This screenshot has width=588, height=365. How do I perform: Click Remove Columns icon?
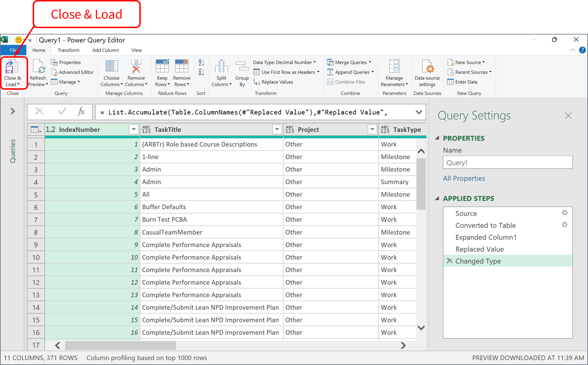[136, 66]
